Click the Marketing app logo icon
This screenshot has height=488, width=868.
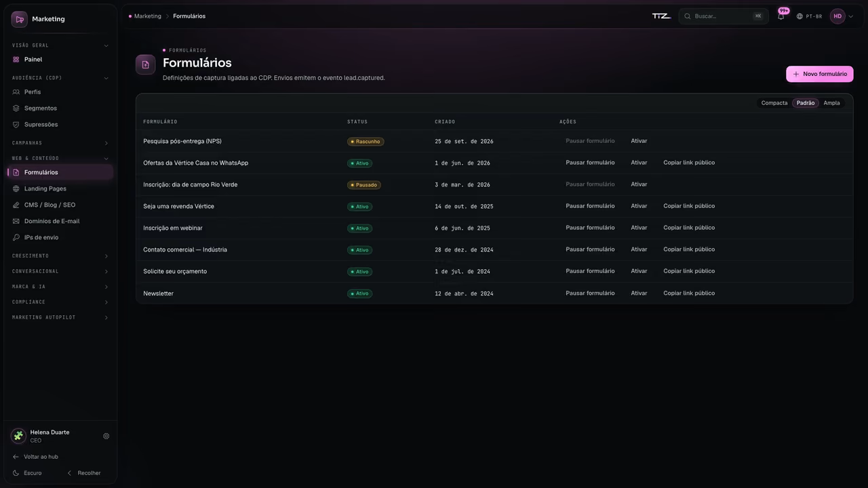point(19,19)
